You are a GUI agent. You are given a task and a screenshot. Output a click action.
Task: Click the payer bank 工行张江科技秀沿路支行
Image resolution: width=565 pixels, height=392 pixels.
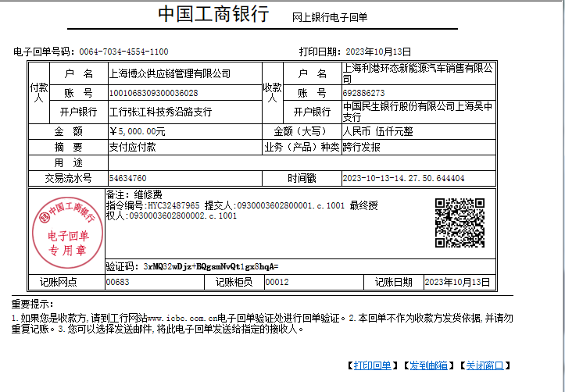160,112
